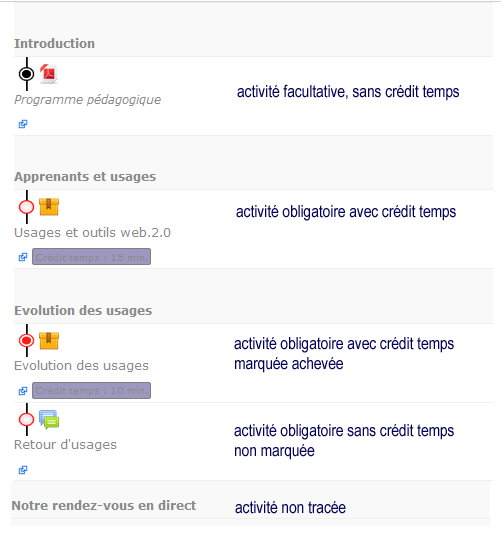Mark Usages et outils web.2.0 as completed
Image resolution: width=501 pixels, height=533 pixels.
tap(27, 207)
